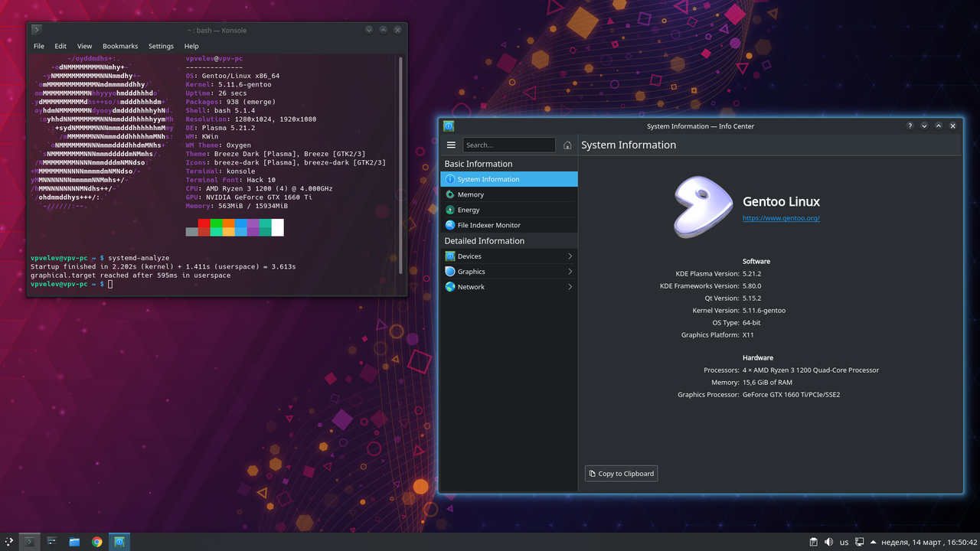Viewport: 980px width, 551px height.
Task: Click the graphical.target reached line in Konsole
Action: [130, 275]
